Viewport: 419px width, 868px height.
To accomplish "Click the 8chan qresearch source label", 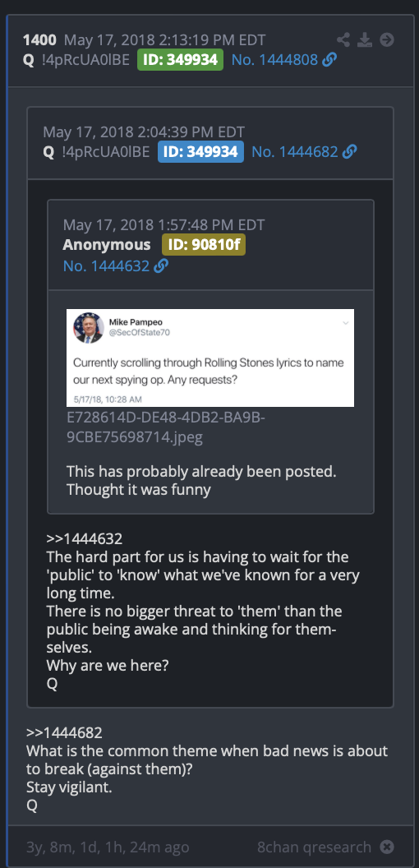I will tap(314, 847).
